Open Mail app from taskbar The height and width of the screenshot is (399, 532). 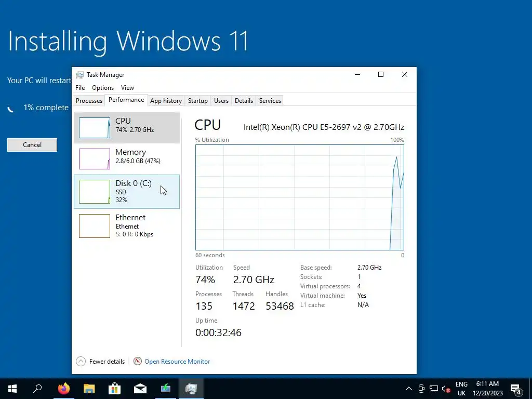point(140,389)
